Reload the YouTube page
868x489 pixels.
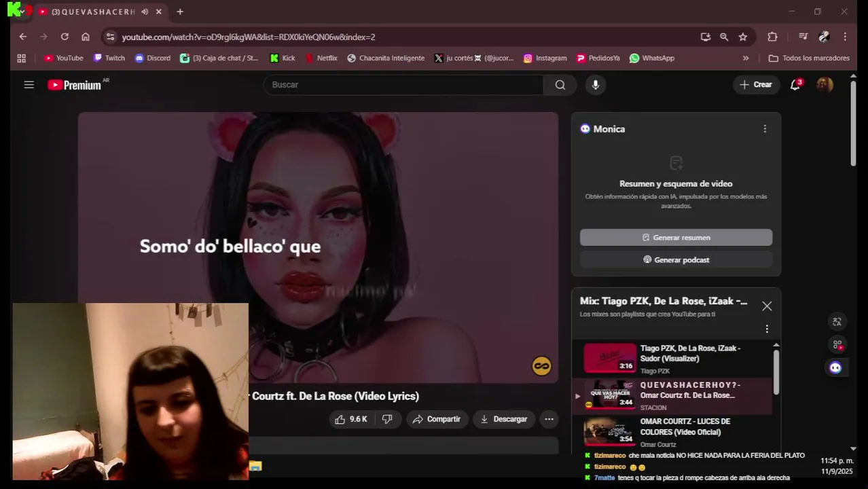tap(65, 37)
